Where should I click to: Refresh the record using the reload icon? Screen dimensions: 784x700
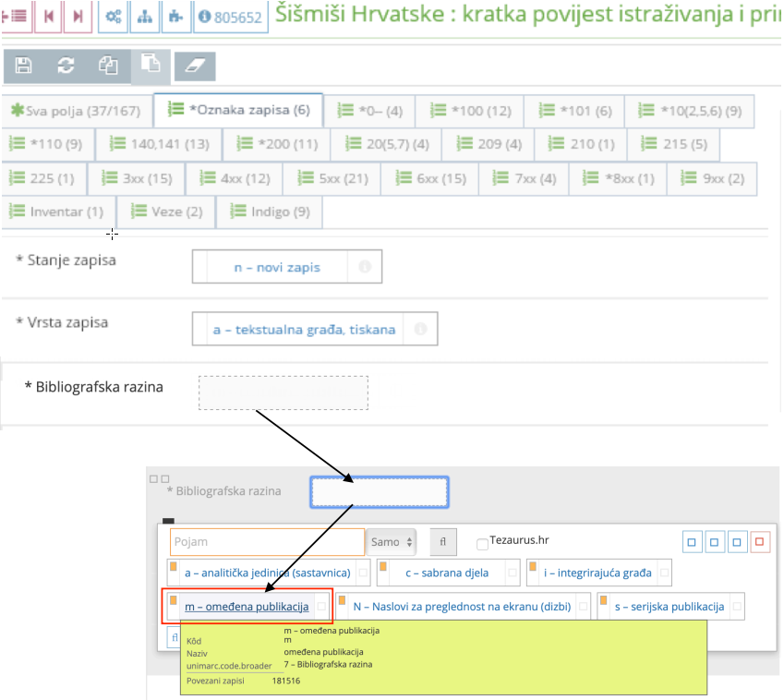[65, 66]
